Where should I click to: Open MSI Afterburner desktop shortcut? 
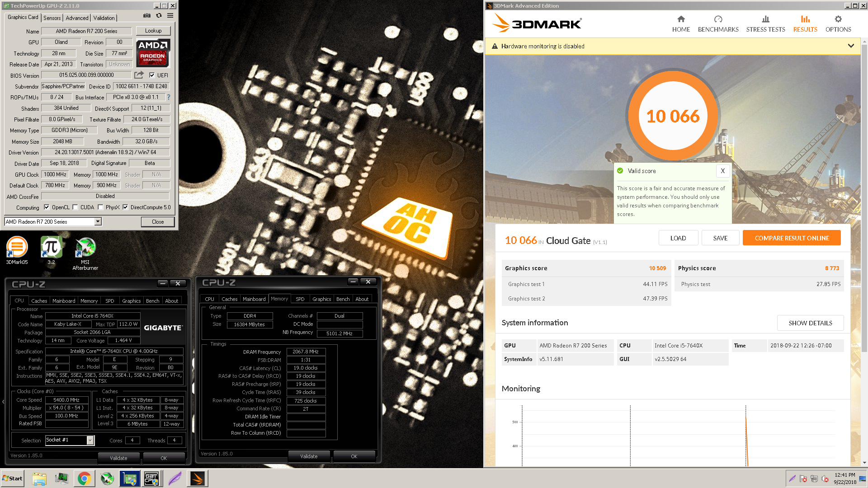tap(85, 253)
